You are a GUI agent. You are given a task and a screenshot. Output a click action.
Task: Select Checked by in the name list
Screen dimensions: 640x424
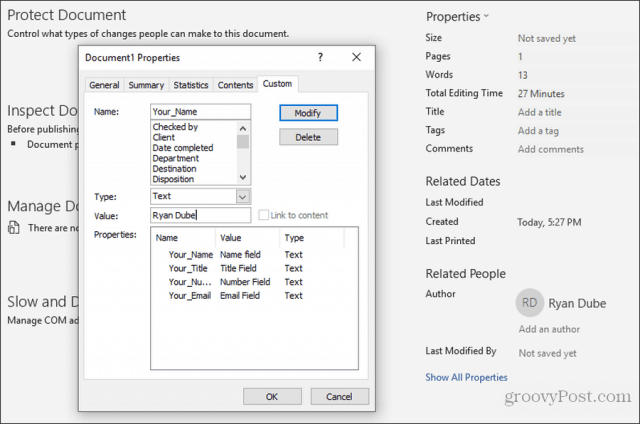(x=175, y=127)
